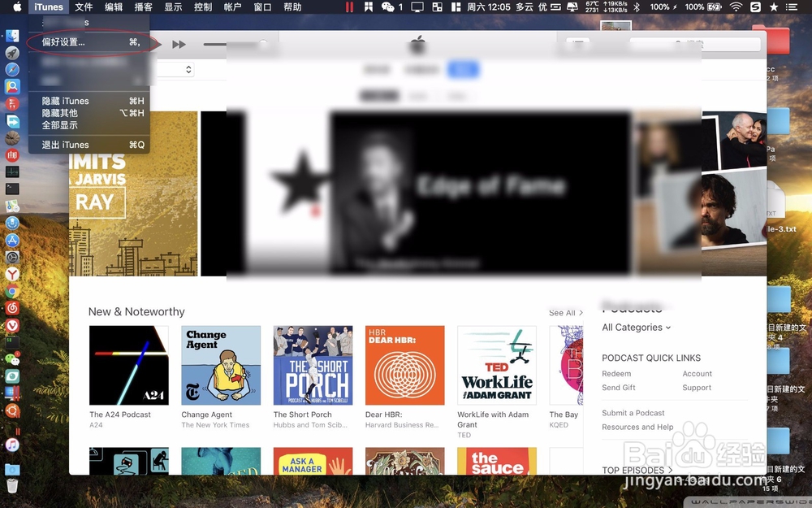
Task: Open Change Agent podcast artwork
Action: tap(221, 366)
